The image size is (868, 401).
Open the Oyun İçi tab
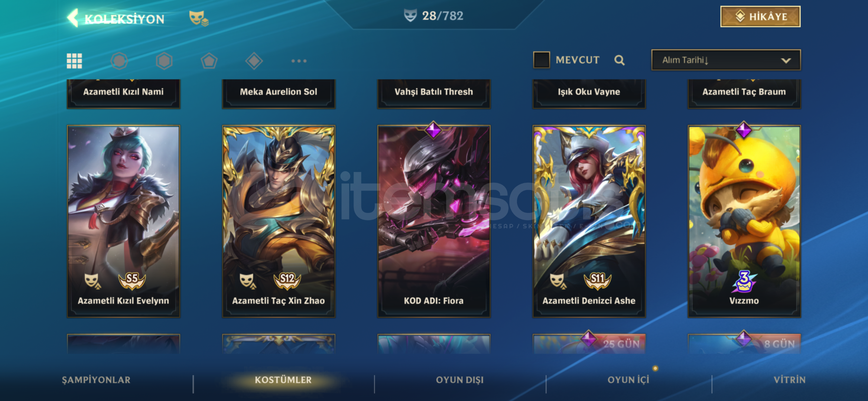(628, 380)
